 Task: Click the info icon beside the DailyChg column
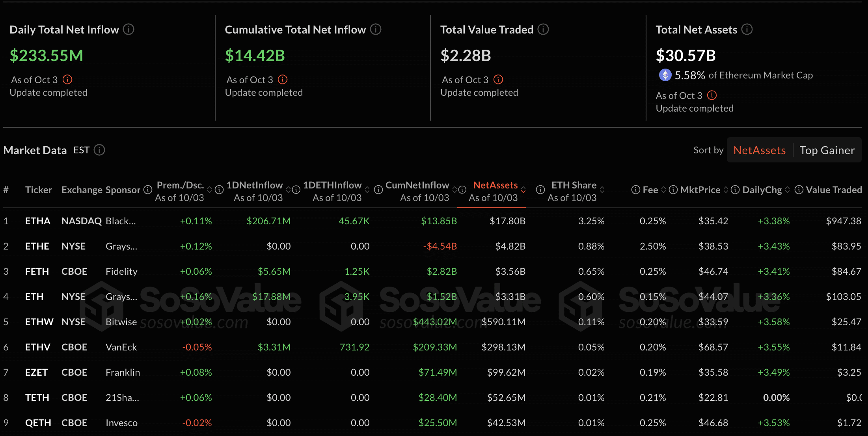[x=735, y=190]
